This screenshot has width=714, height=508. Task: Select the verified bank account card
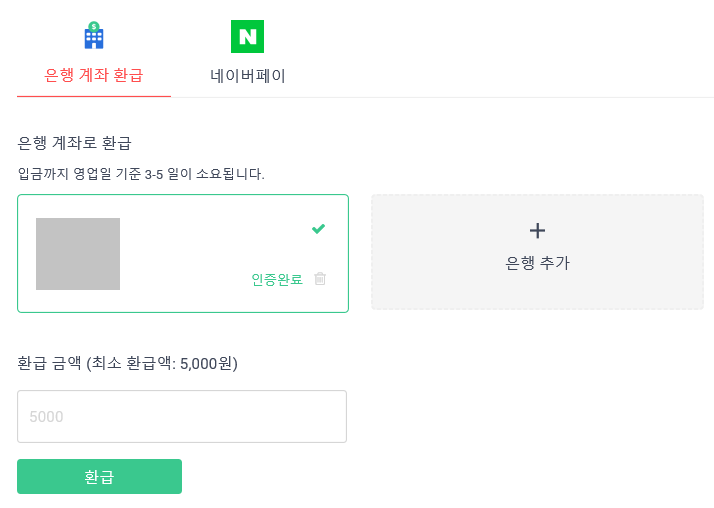(183, 254)
